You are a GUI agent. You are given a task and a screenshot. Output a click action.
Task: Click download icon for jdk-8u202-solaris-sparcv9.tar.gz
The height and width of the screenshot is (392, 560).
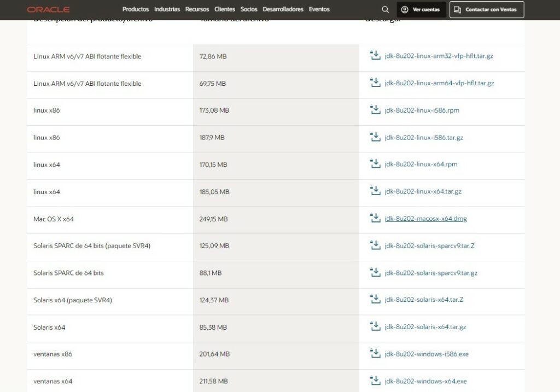(x=375, y=272)
